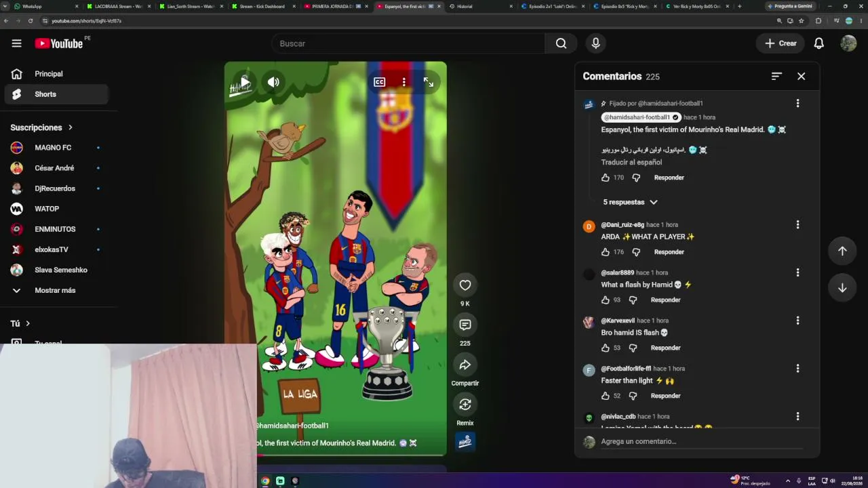This screenshot has height=488, width=868.
Task: Open options for @Footballforlife-ffl's comment
Action: tap(797, 369)
